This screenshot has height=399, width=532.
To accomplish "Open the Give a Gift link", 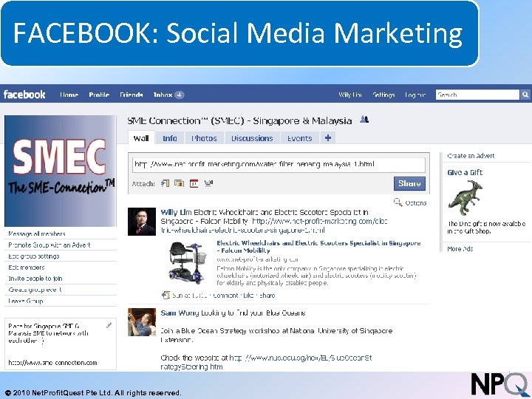I will point(465,172).
